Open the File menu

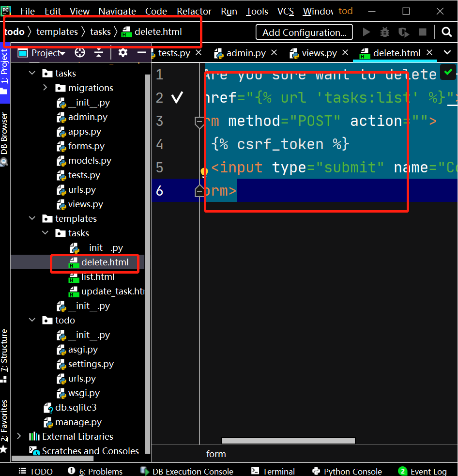point(27,11)
